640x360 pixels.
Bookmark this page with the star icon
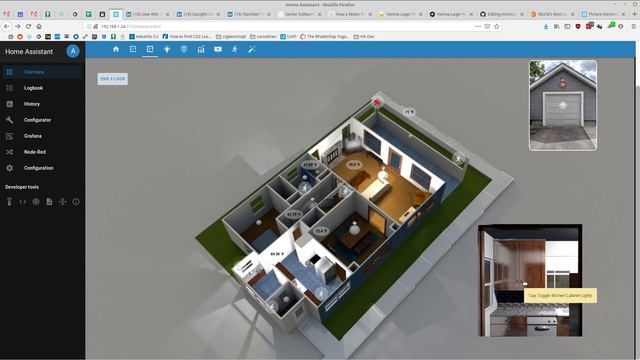(497, 26)
